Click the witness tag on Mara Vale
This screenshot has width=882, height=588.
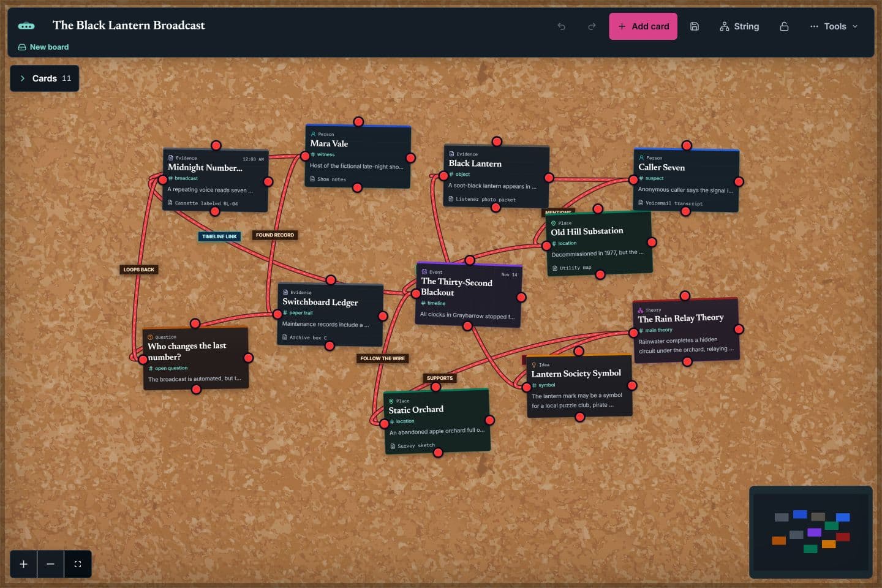pyautogui.click(x=323, y=154)
